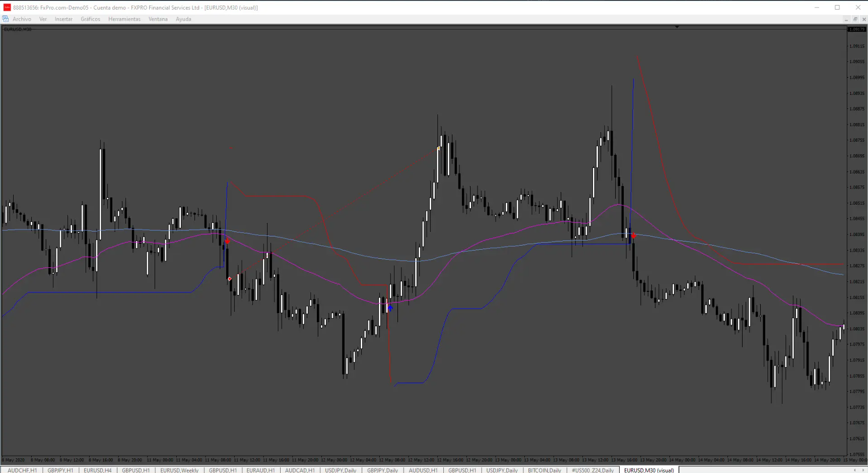
Task: Click the chart system icon beside Archivo
Action: click(6, 19)
